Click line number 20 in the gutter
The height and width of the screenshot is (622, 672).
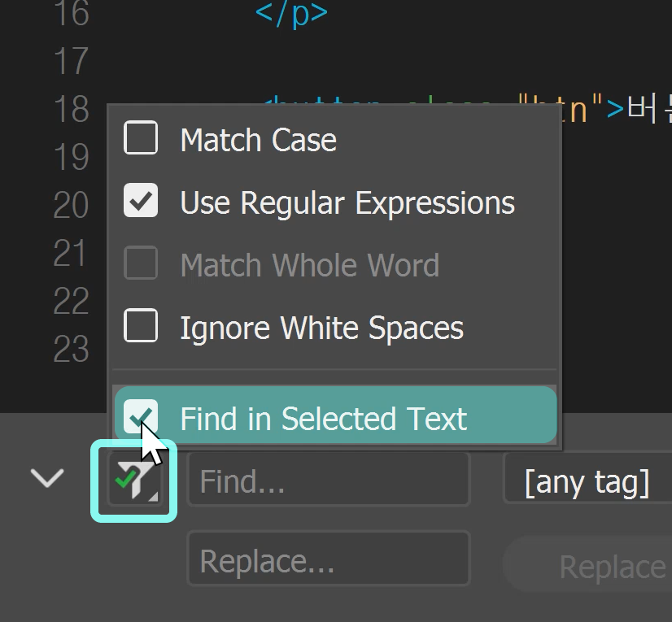point(71,206)
